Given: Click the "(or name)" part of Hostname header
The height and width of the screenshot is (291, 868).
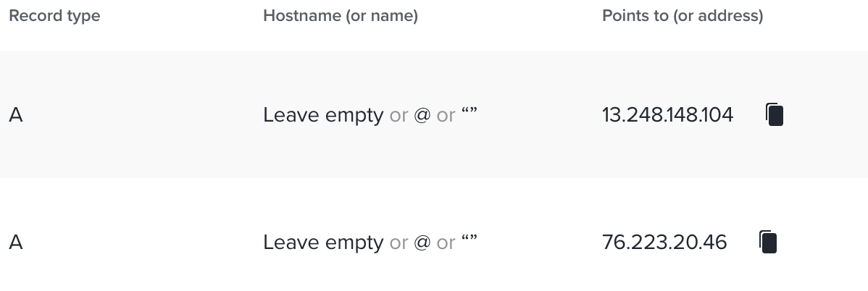Looking at the screenshot, I should [x=382, y=16].
